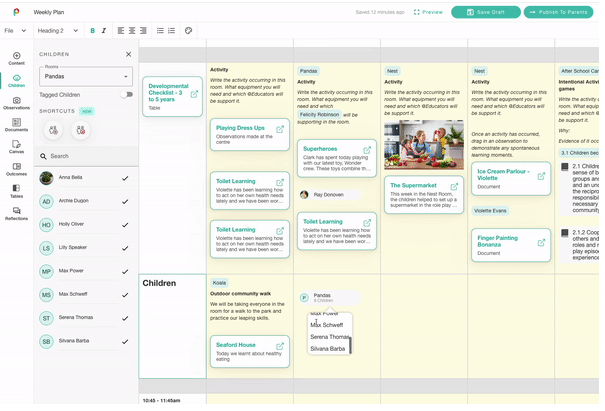Open the color palette tool
Viewport: 605px width, 411px height.
point(188,31)
